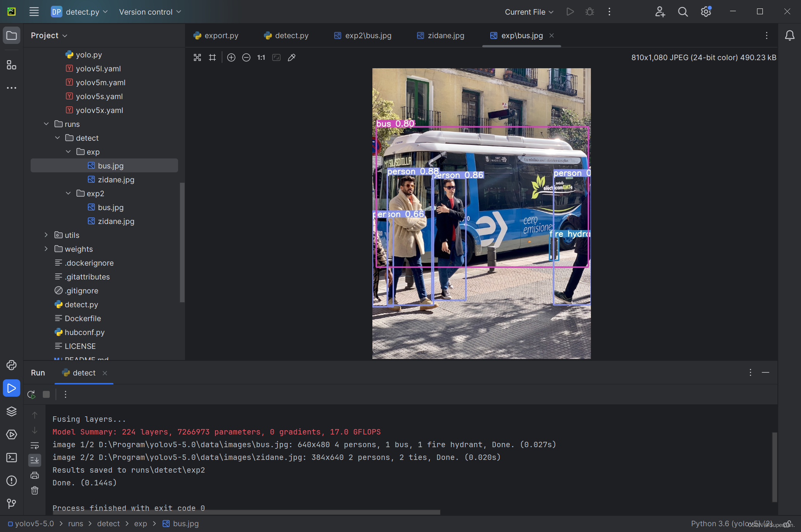Viewport: 801px width, 532px height.
Task: Clear all console output with trash icon
Action: 35,490
